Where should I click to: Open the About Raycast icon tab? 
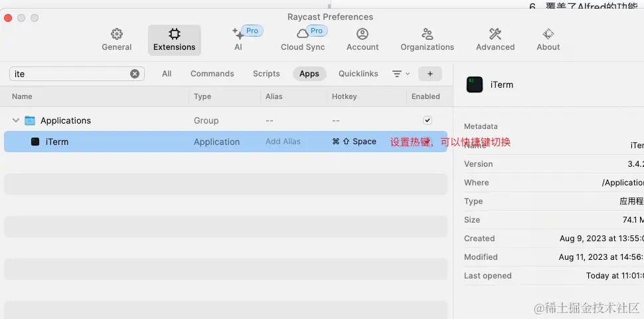pyautogui.click(x=548, y=34)
